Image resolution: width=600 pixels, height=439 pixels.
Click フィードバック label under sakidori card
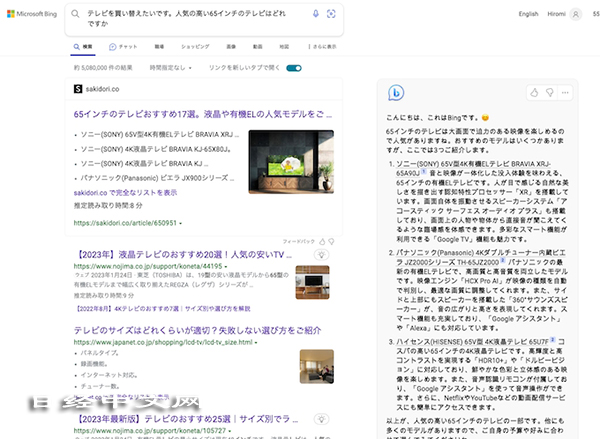[298, 242]
